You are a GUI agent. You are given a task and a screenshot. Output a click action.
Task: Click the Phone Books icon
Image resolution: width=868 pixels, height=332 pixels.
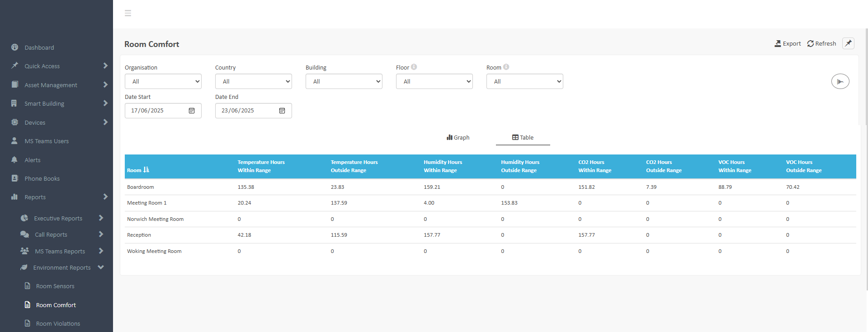point(15,178)
